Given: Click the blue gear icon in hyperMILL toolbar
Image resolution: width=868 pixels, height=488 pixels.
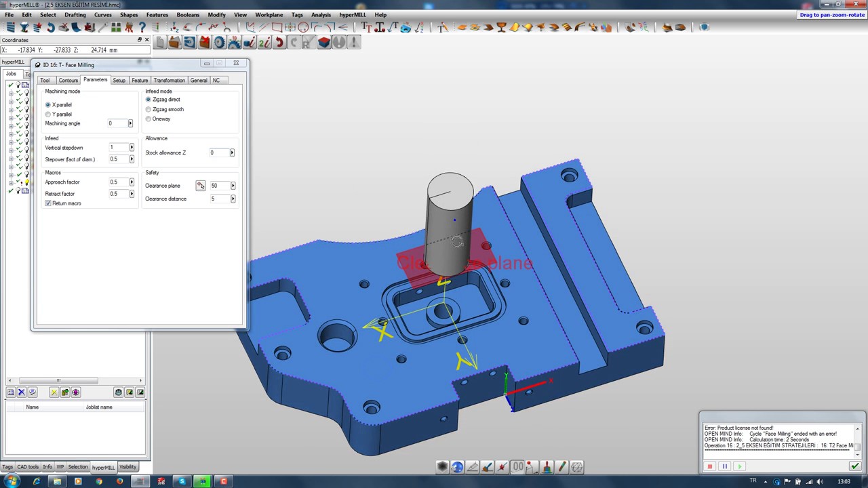Looking at the screenshot, I should [220, 43].
